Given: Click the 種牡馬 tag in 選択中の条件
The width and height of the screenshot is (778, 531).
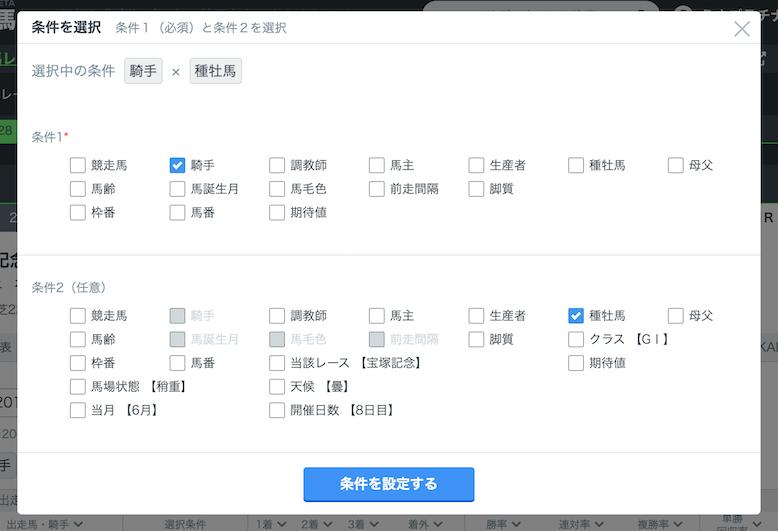Looking at the screenshot, I should tap(216, 72).
